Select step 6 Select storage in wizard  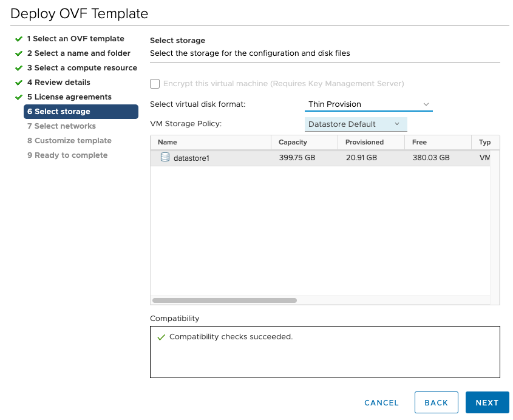click(81, 112)
